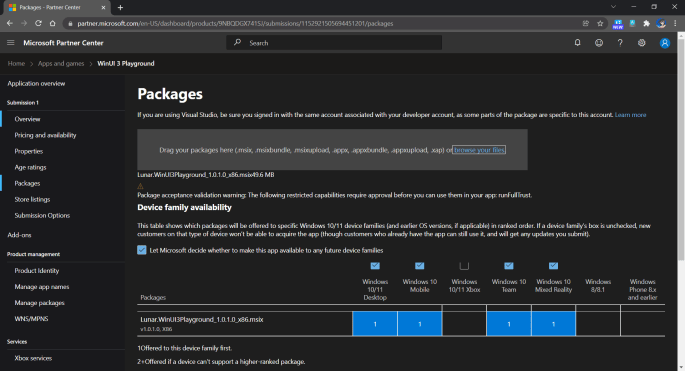Open the Learn more link
Viewport: 685px width, 371px height.
pos(630,115)
